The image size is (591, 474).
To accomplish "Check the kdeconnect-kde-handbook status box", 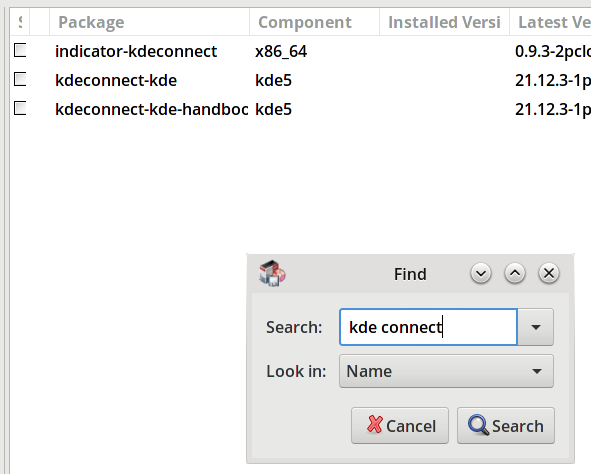I will click(20, 108).
